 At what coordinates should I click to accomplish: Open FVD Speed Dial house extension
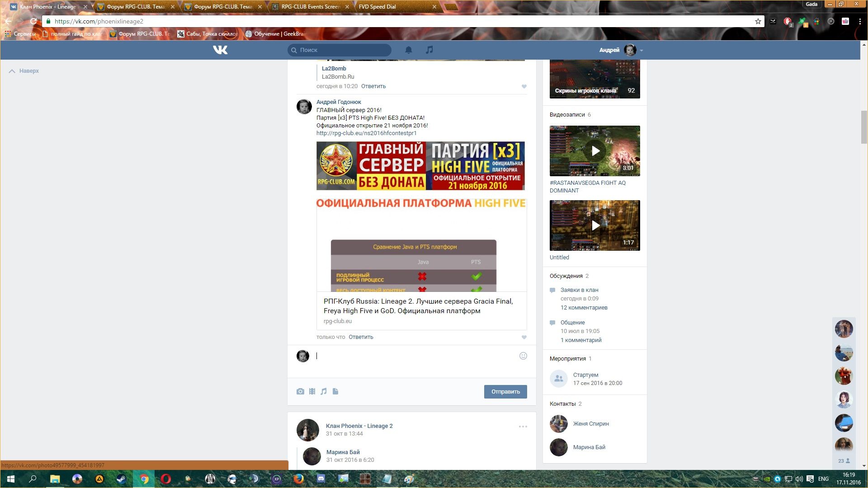coord(816,21)
